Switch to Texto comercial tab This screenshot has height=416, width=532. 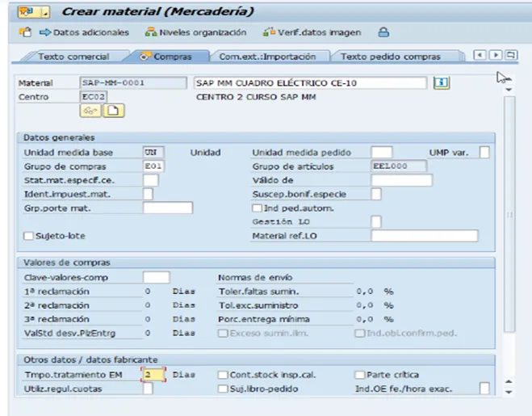point(73,57)
